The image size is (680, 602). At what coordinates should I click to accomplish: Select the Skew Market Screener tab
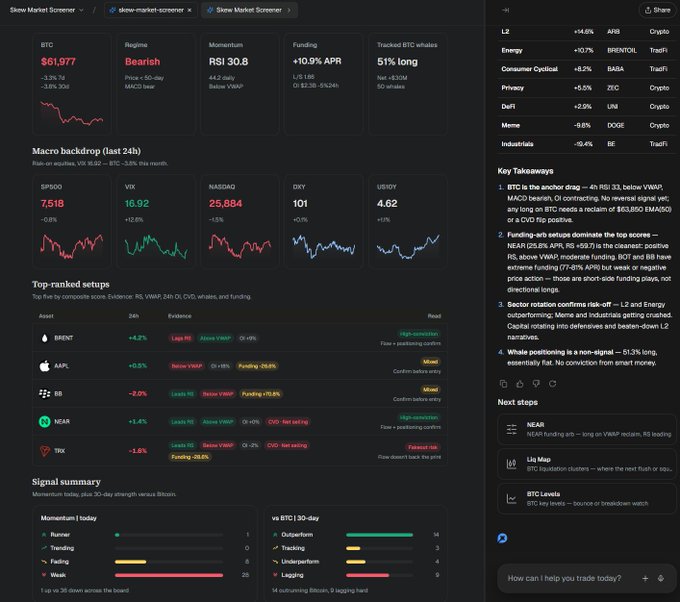pos(249,10)
